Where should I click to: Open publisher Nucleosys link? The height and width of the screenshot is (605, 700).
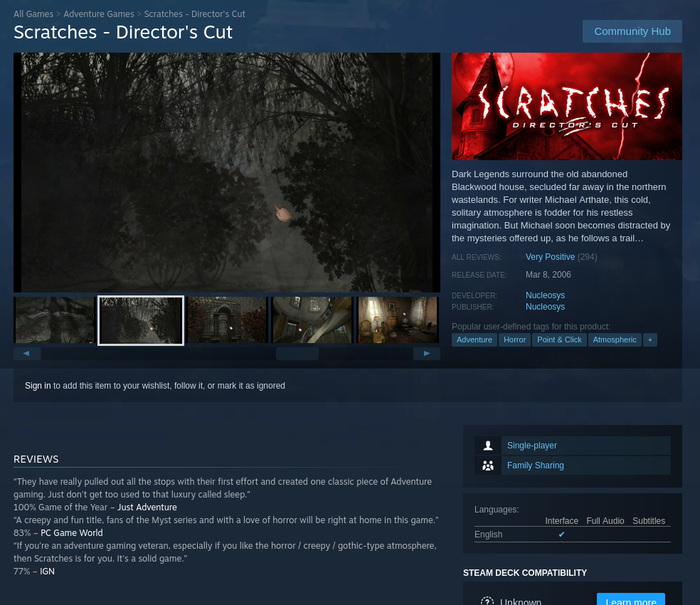(545, 307)
